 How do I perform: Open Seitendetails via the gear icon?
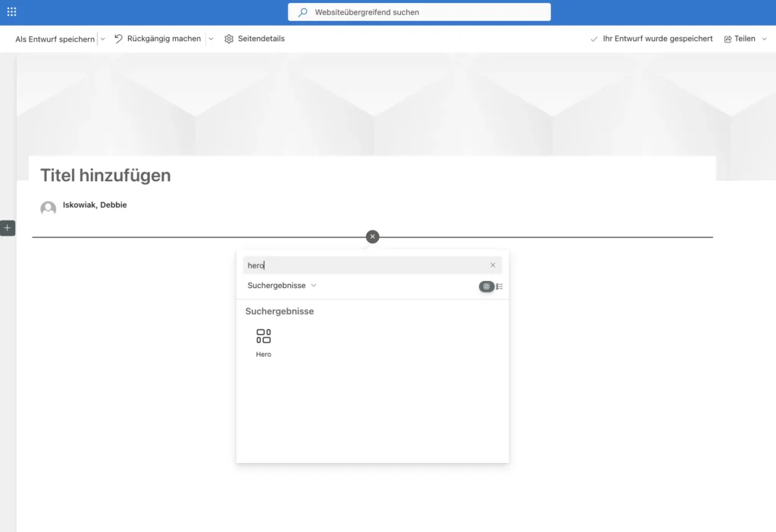(229, 39)
